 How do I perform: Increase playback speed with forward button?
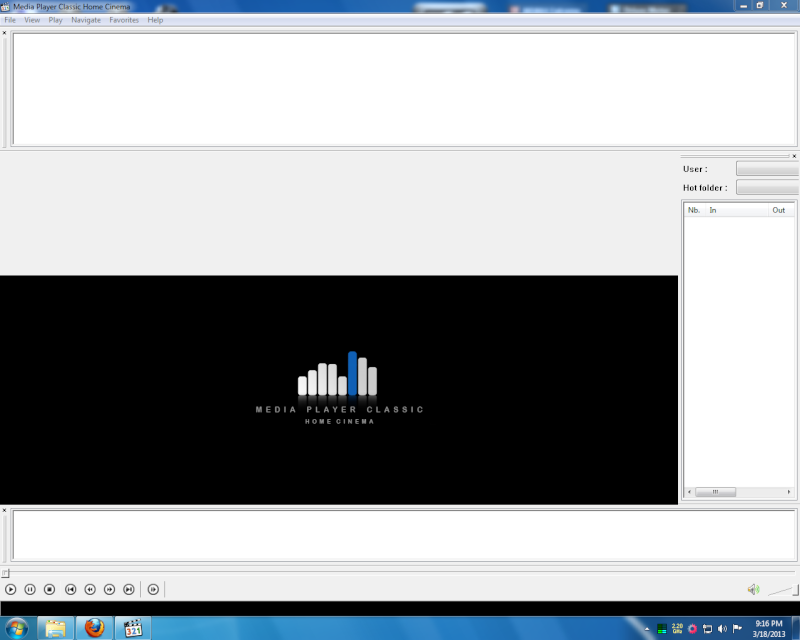(x=109, y=589)
